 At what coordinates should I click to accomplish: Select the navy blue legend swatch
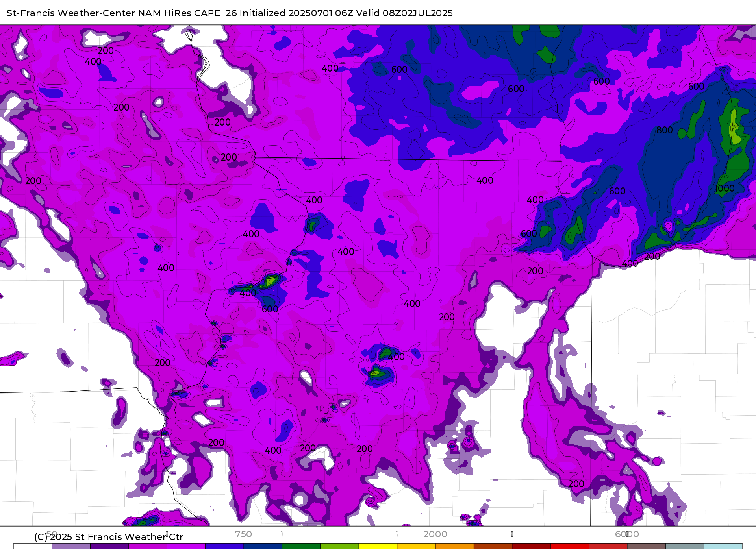tap(263, 546)
